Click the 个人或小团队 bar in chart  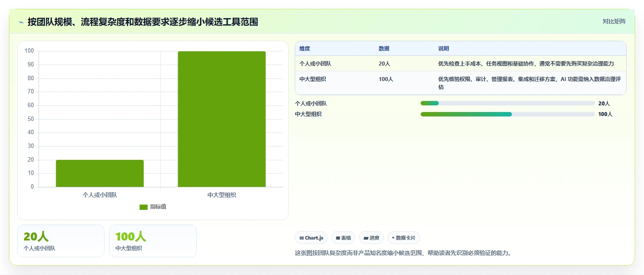(x=100, y=173)
